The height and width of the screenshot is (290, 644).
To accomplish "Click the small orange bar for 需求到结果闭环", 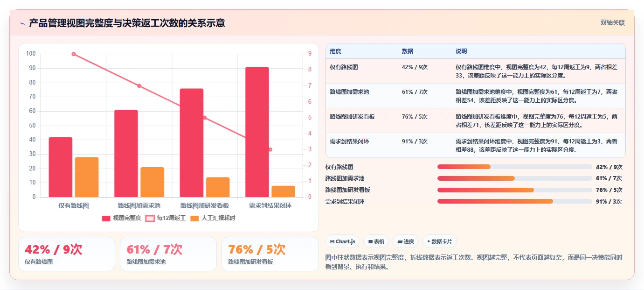I will point(284,191).
